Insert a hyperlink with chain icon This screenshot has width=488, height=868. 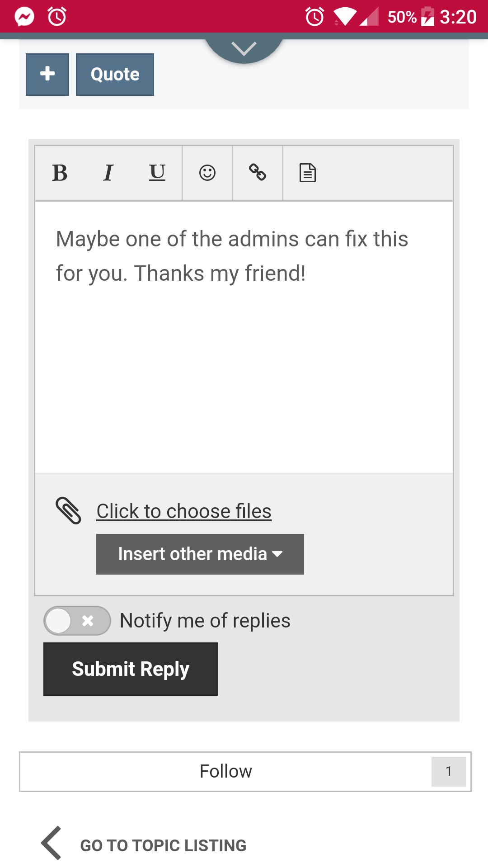coord(258,173)
